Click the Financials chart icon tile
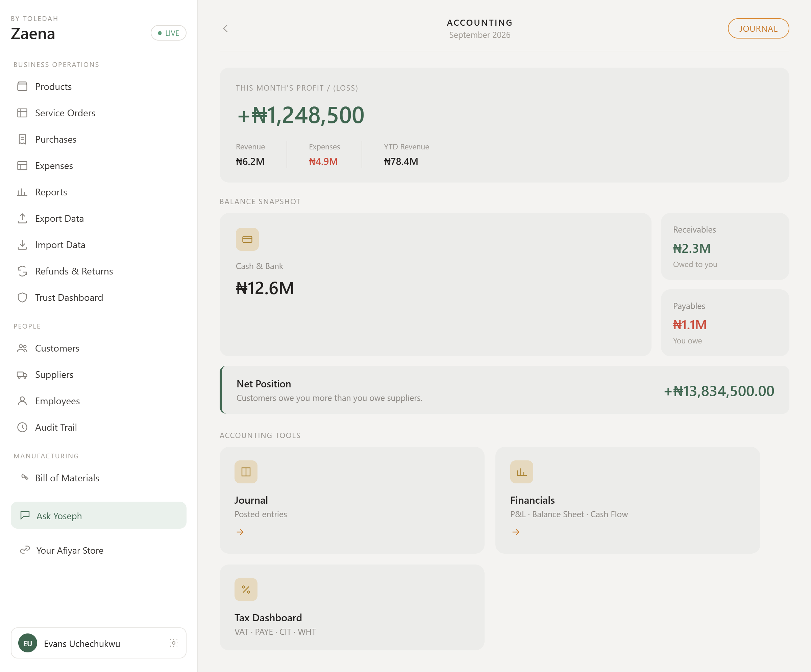 coord(522,472)
